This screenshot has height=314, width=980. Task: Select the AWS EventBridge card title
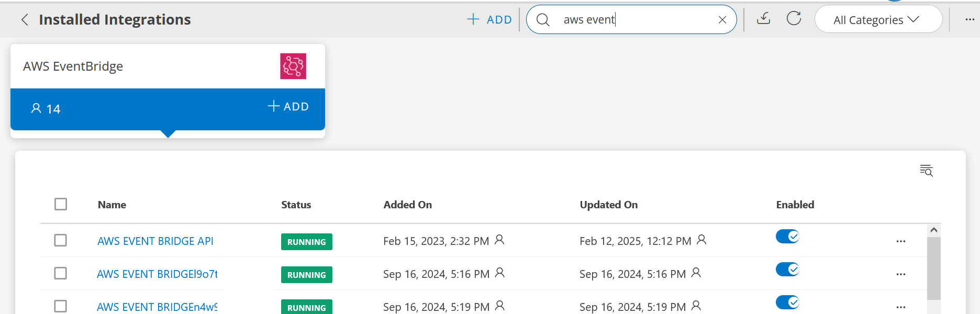click(73, 66)
